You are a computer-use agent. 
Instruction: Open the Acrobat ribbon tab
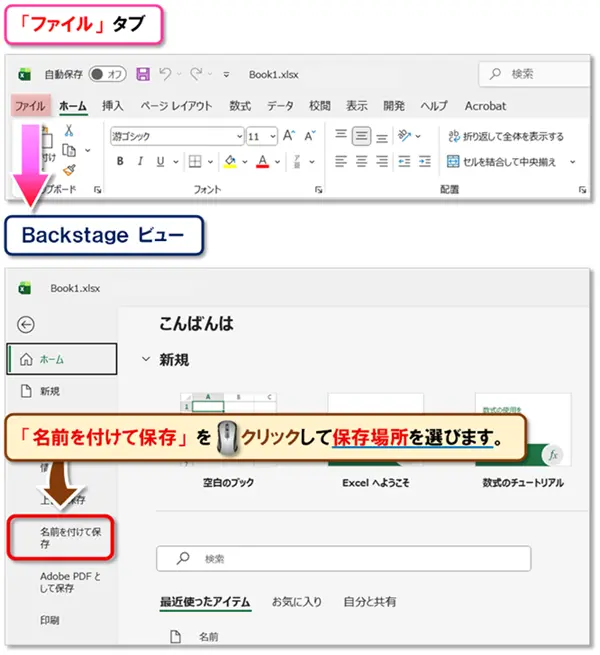[486, 106]
